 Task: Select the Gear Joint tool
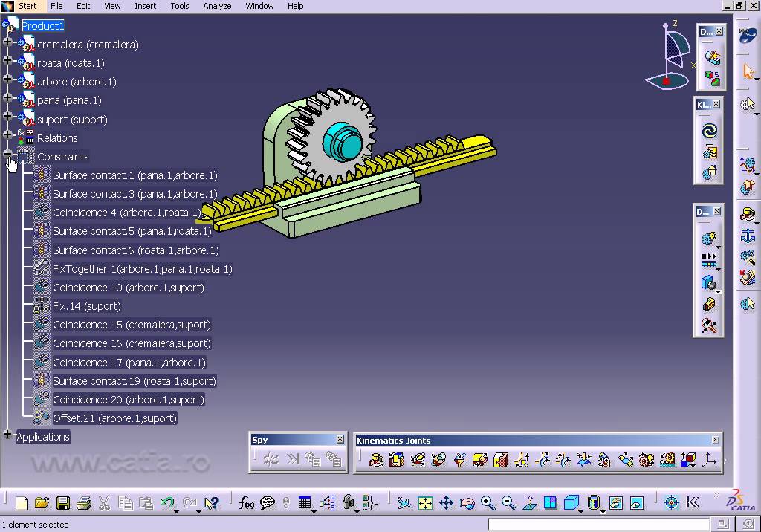tap(647, 459)
